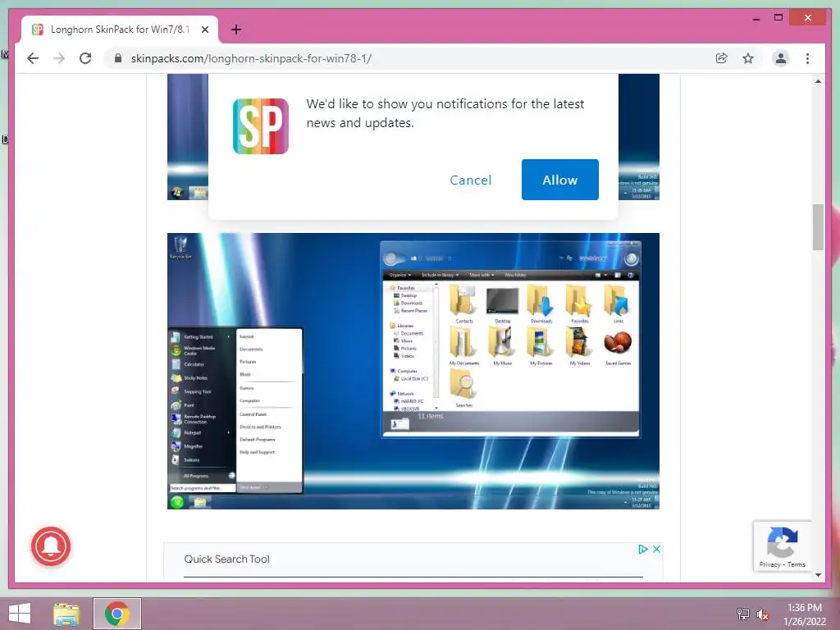Click the muted volume tray icon
The width and height of the screenshot is (840, 630).
tap(762, 614)
